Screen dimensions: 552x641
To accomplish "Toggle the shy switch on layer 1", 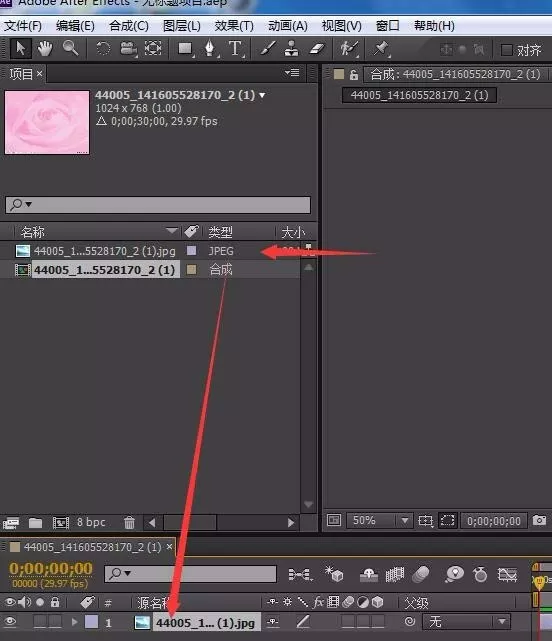I will tap(273, 622).
